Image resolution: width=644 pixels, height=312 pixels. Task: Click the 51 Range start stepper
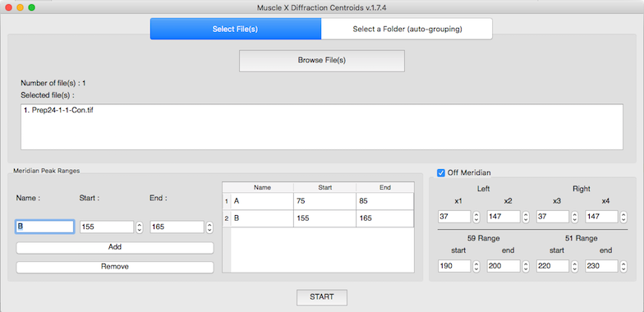pos(574,266)
